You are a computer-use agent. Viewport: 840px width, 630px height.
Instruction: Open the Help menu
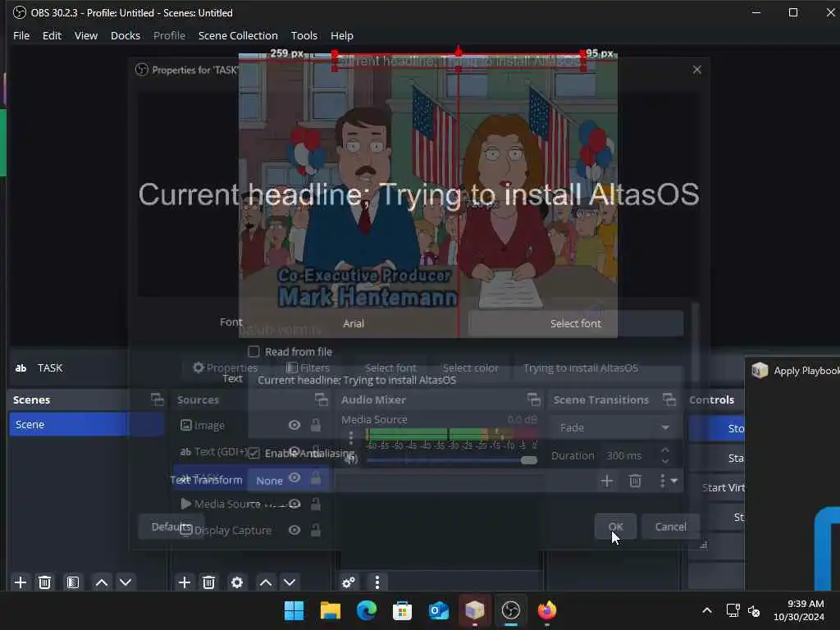[x=342, y=35]
